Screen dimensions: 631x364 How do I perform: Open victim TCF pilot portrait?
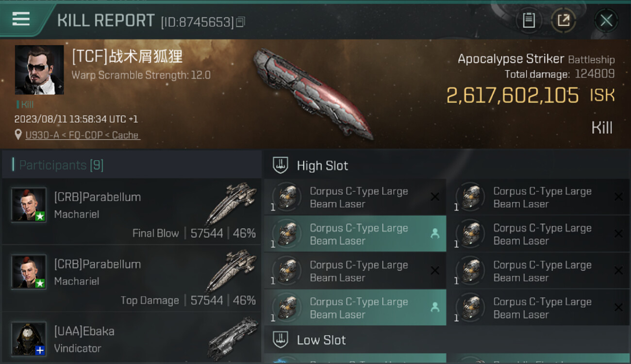(39, 70)
